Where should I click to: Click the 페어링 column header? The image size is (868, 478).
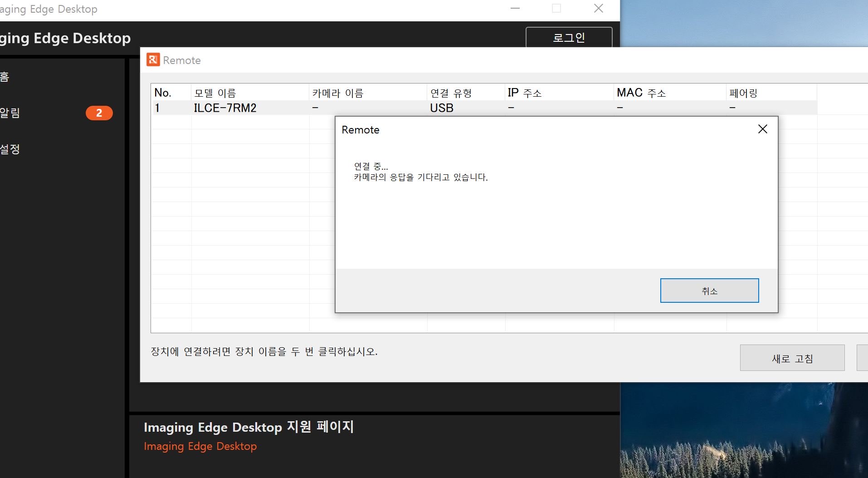tap(771, 93)
